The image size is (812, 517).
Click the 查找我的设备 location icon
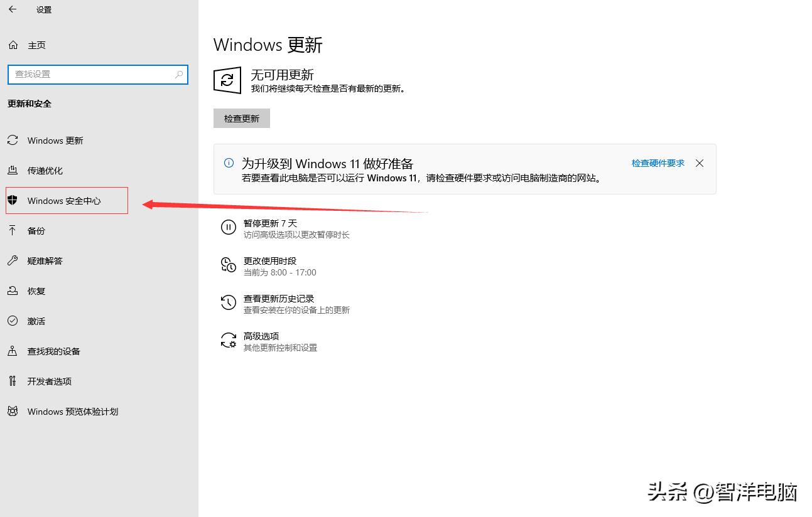(x=13, y=351)
